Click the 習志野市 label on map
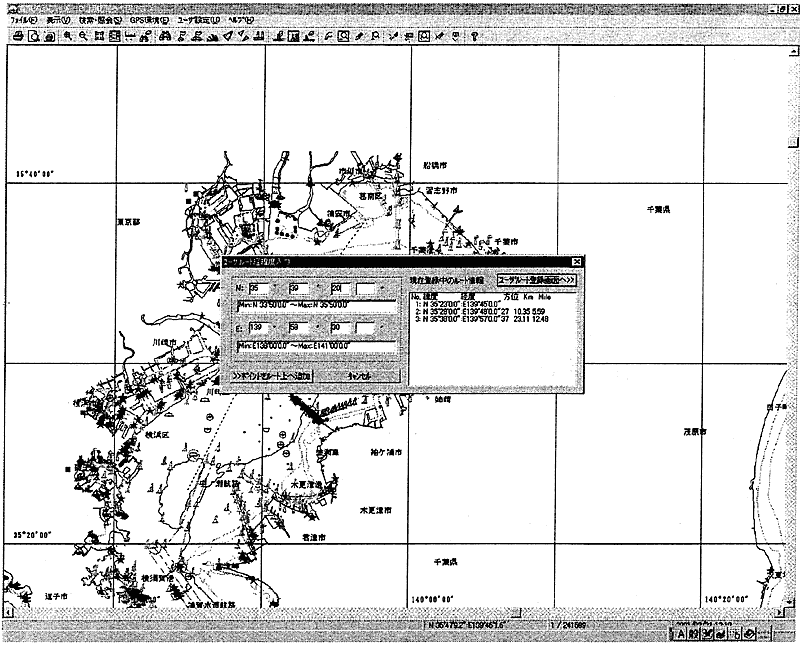The width and height of the screenshot is (800, 647). coord(441,190)
